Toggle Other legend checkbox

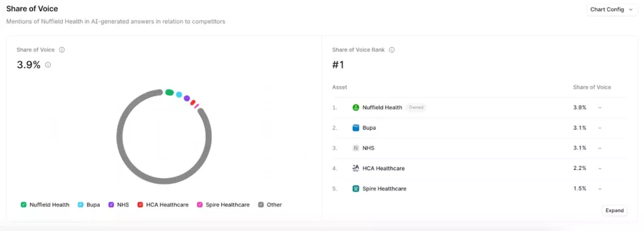coord(261,205)
